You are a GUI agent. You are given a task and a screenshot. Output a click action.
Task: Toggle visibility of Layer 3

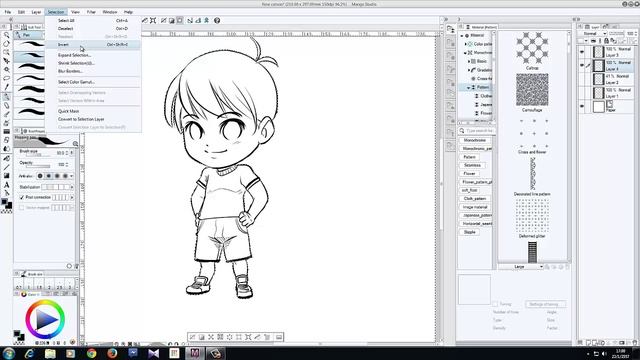[582, 52]
